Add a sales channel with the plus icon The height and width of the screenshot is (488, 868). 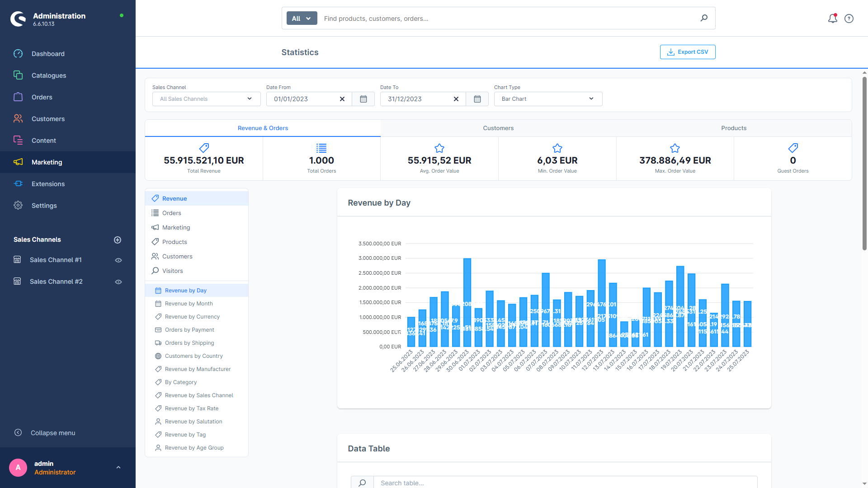118,239
